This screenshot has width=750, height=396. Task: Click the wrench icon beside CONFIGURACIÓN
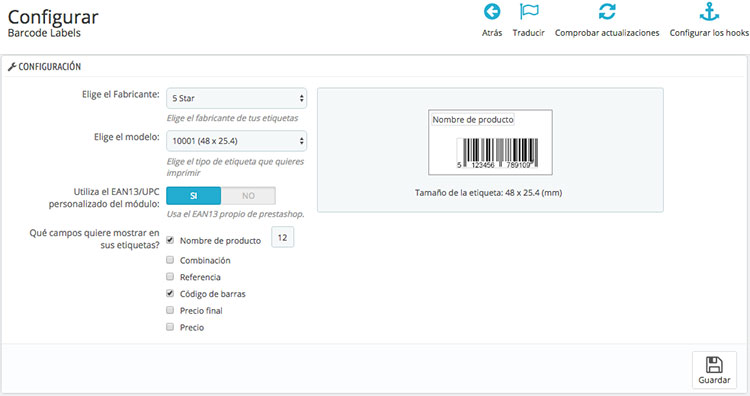click(x=12, y=66)
